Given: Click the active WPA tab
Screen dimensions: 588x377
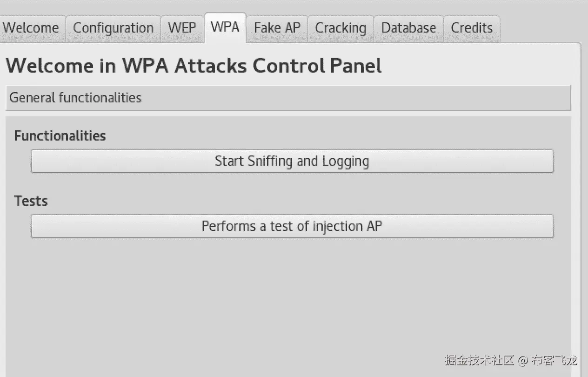Looking at the screenshot, I should point(225,27).
